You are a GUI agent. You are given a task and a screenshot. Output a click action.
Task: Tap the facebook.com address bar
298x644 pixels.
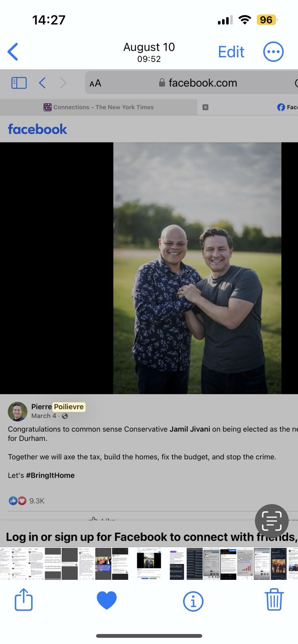click(197, 83)
